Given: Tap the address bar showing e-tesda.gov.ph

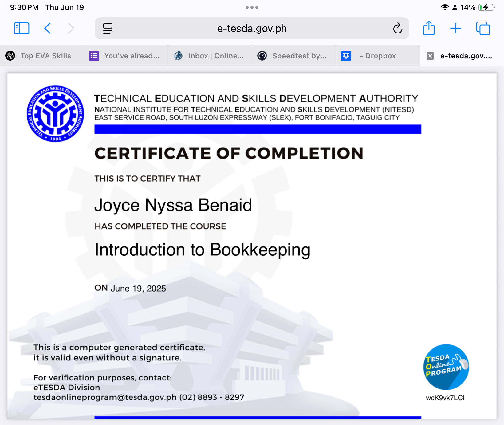Looking at the screenshot, I should pyautogui.click(x=251, y=28).
